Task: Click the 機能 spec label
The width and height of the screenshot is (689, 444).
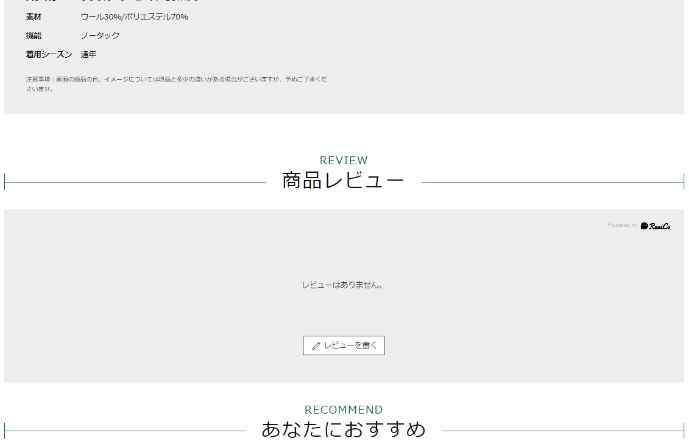Action: pyautogui.click(x=34, y=36)
